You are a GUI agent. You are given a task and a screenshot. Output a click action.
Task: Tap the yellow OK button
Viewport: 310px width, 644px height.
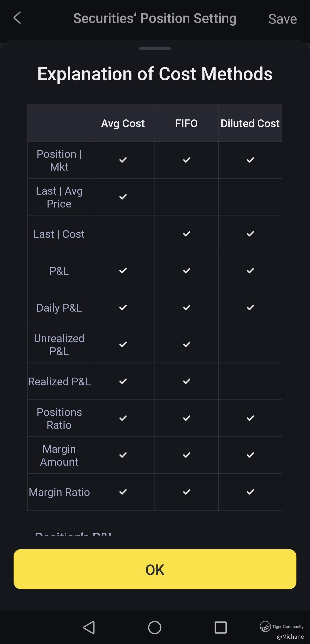[x=155, y=569]
